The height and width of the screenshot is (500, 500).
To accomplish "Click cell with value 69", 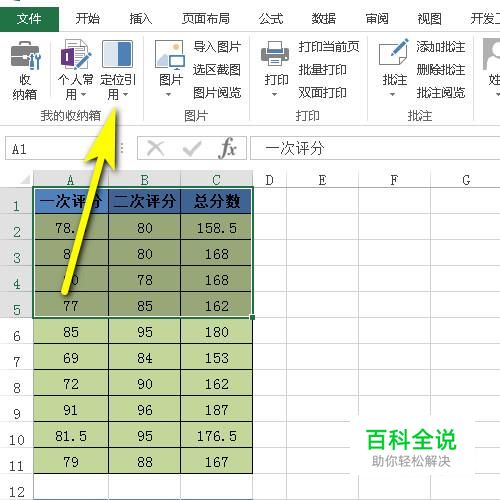I will click(71, 357).
